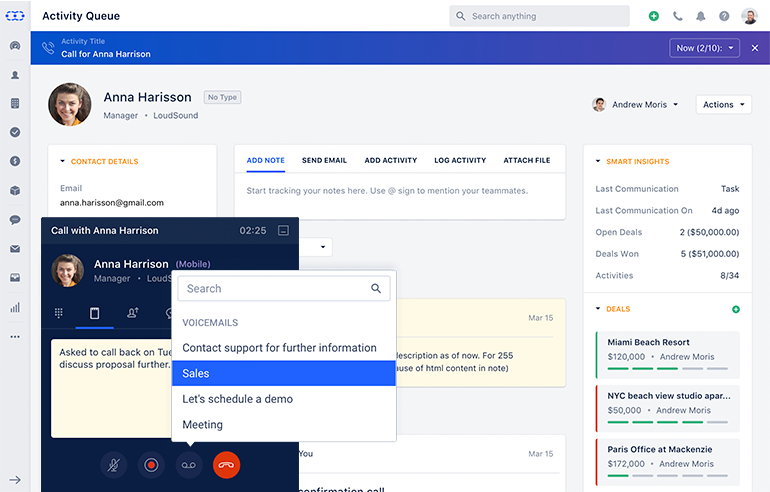Add a new deal with green plus
This screenshot has width=770, height=492.
coord(736,309)
